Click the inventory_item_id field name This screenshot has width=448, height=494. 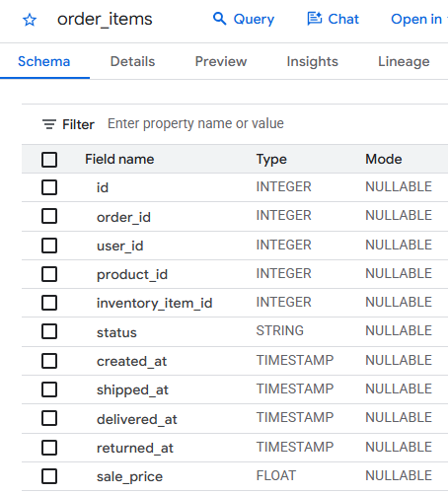[155, 303]
